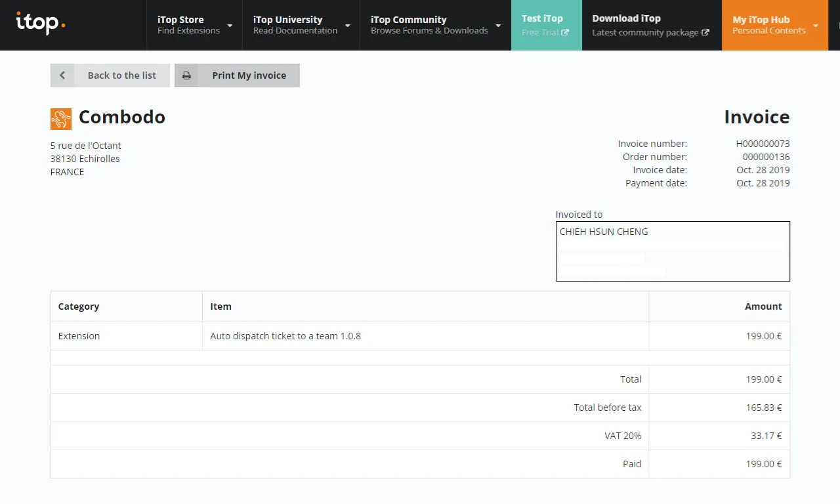Open the iTop University menu
The width and height of the screenshot is (840, 504).
301,25
